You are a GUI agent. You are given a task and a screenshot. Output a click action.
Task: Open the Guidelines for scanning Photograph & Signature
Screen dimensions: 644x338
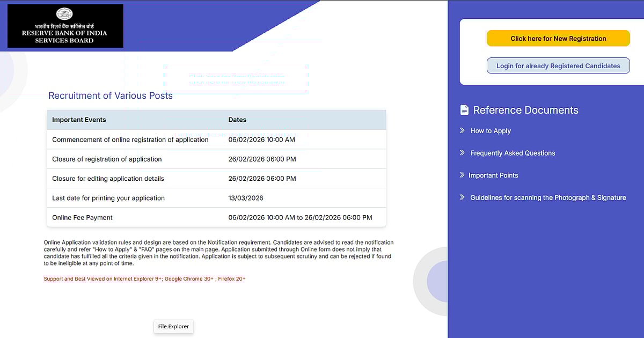click(x=547, y=197)
